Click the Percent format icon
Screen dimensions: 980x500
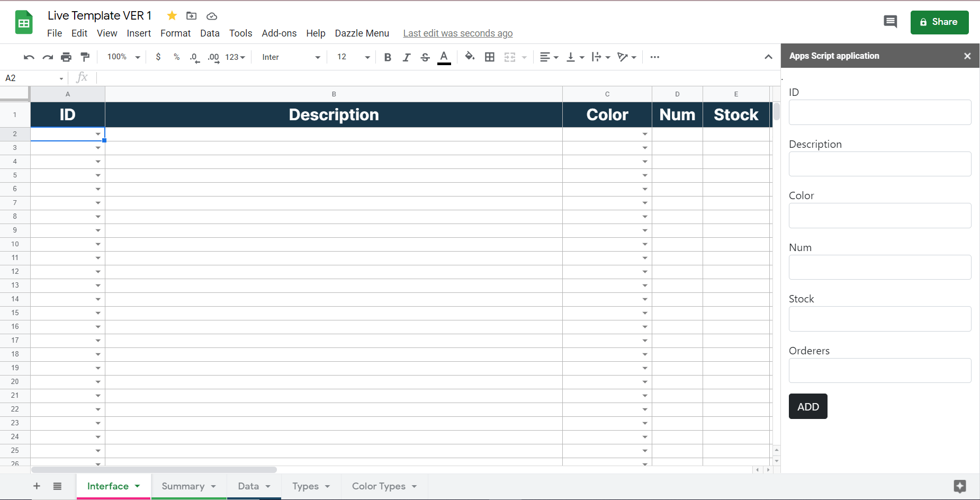pyautogui.click(x=176, y=57)
